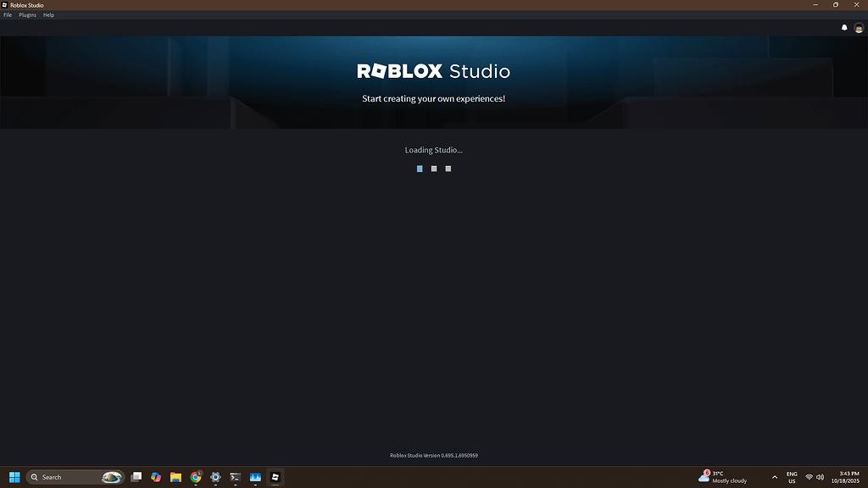Open the Roblox Studio notifications bell
The width and height of the screenshot is (868, 488).
[x=844, y=27]
